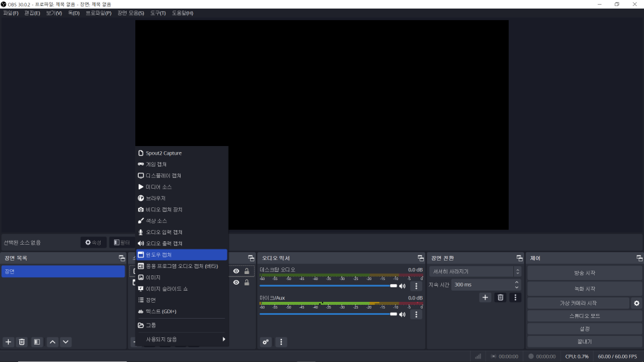Add a 브라우저 source
The height and width of the screenshot is (362, 644).
181,198
